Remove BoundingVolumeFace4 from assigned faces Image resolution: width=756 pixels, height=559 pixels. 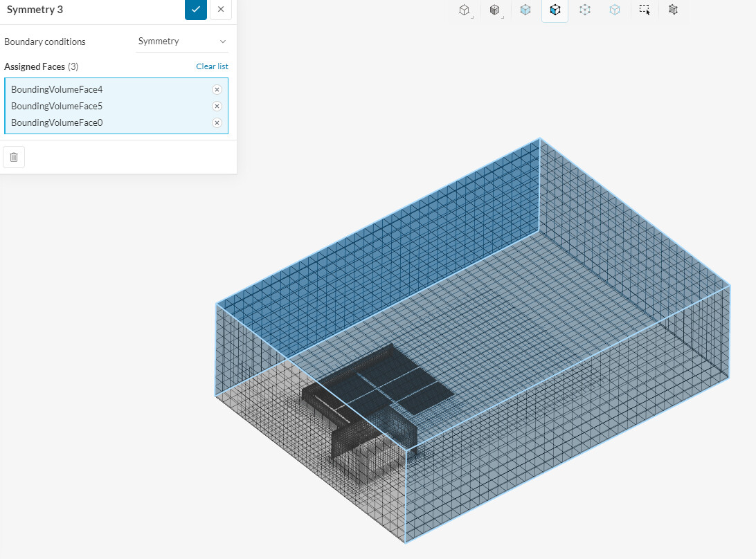pos(217,90)
